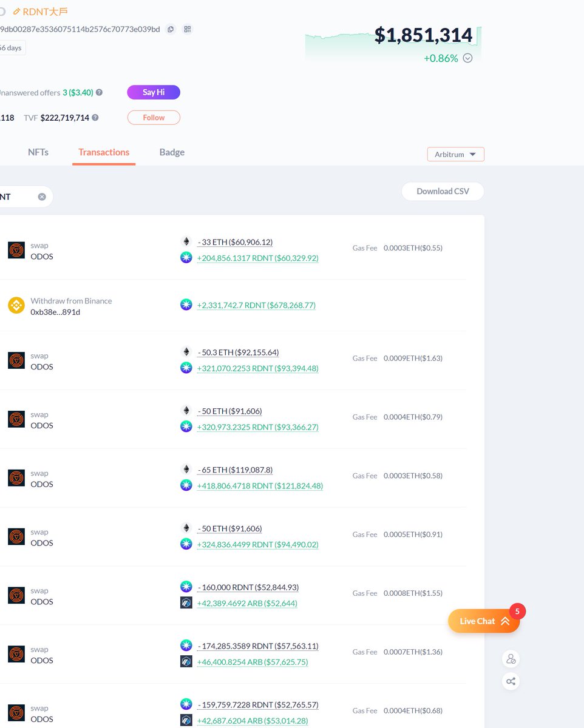Click ARB token icon beside +42,389.4692 ARB

coord(186,602)
